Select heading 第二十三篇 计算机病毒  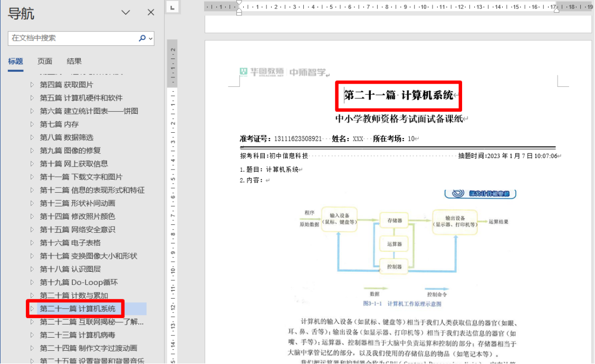pos(78,335)
